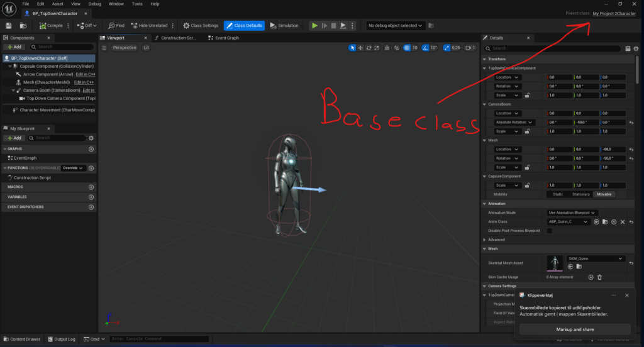Open the Animation Mode dropdown
The image size is (644, 347).
pos(572,212)
